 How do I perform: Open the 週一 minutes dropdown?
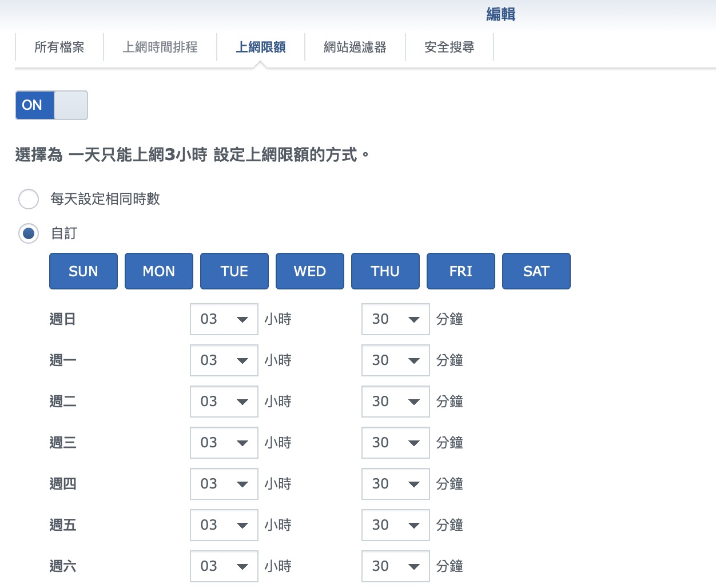(x=396, y=360)
